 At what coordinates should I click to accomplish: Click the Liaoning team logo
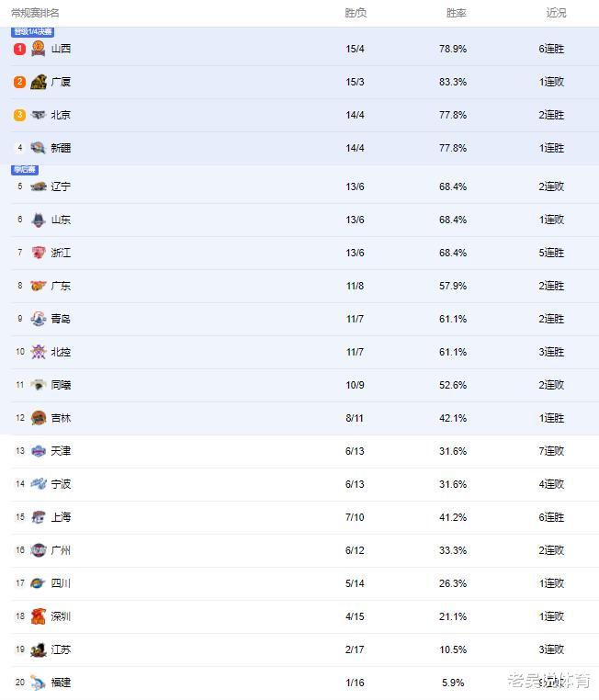pos(39,186)
